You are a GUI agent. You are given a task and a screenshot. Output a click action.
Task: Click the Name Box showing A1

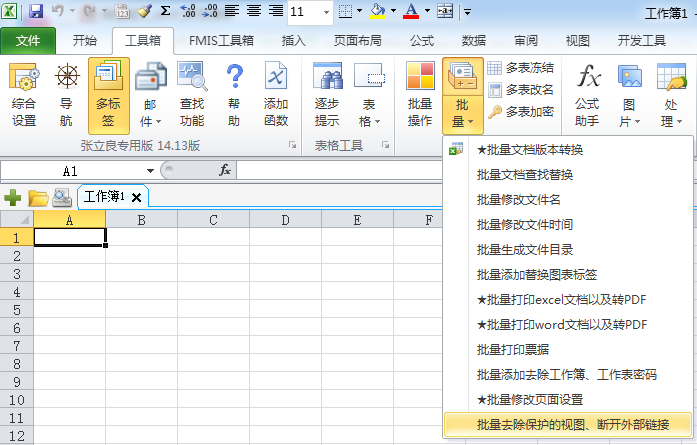point(70,171)
